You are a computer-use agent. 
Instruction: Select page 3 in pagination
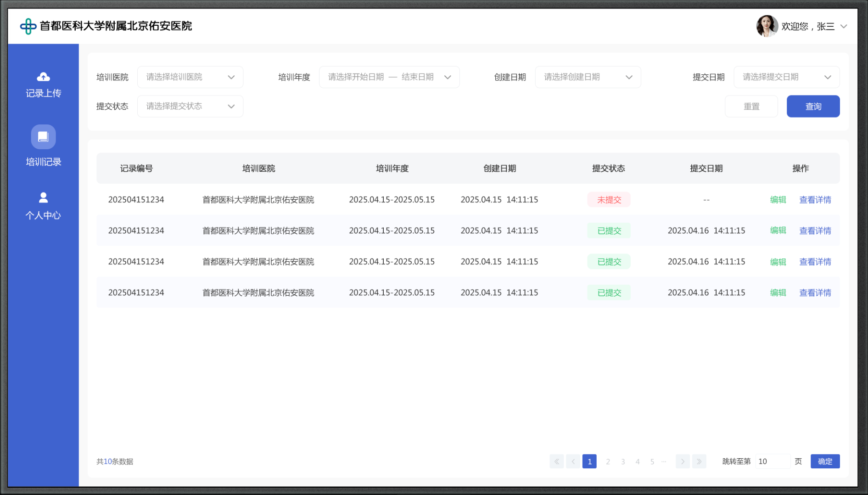pyautogui.click(x=623, y=461)
